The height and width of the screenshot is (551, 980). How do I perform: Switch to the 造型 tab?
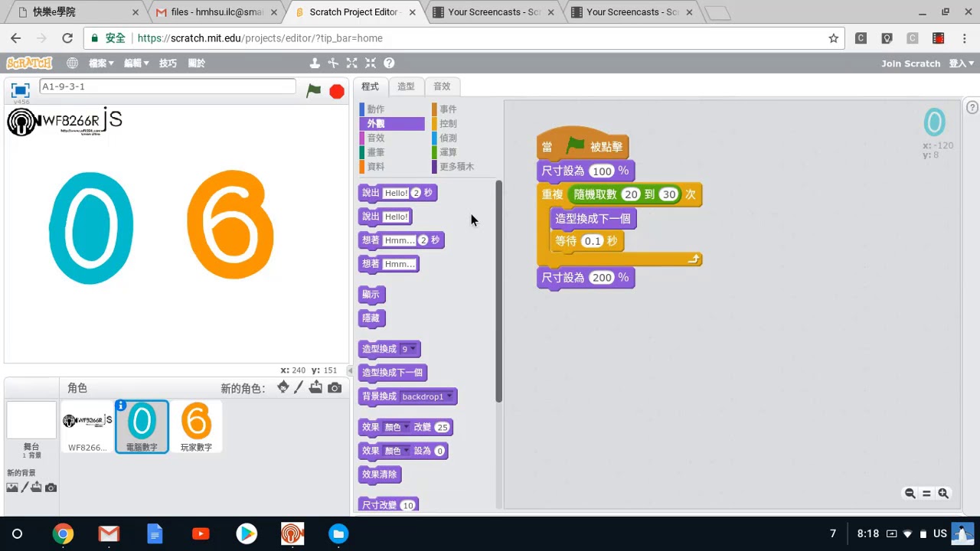click(x=406, y=86)
